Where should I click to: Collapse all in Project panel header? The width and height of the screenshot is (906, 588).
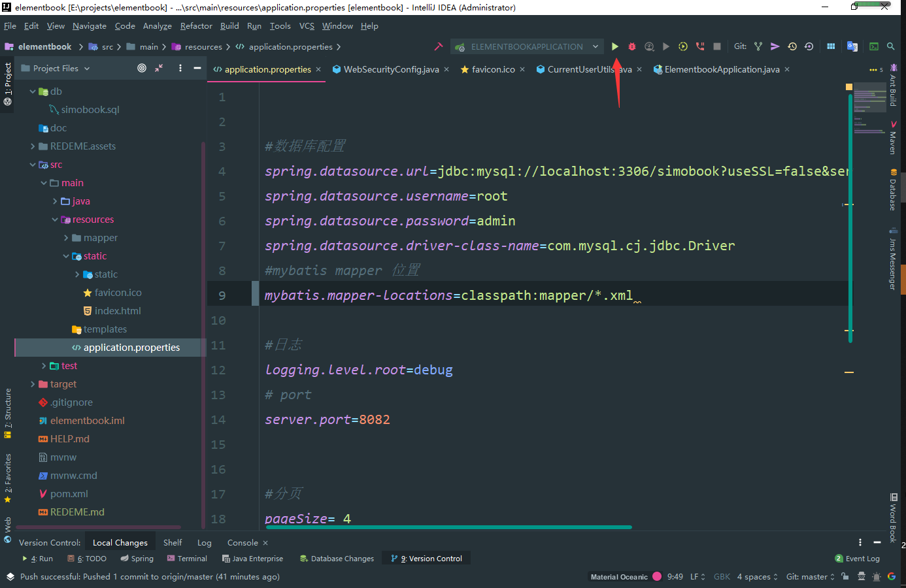coord(159,68)
